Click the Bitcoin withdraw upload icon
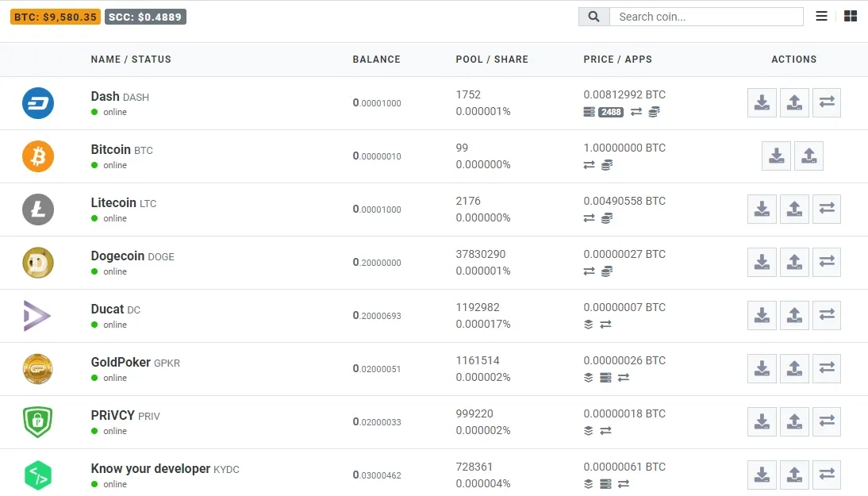Viewport: 868px width, 496px height. click(808, 156)
